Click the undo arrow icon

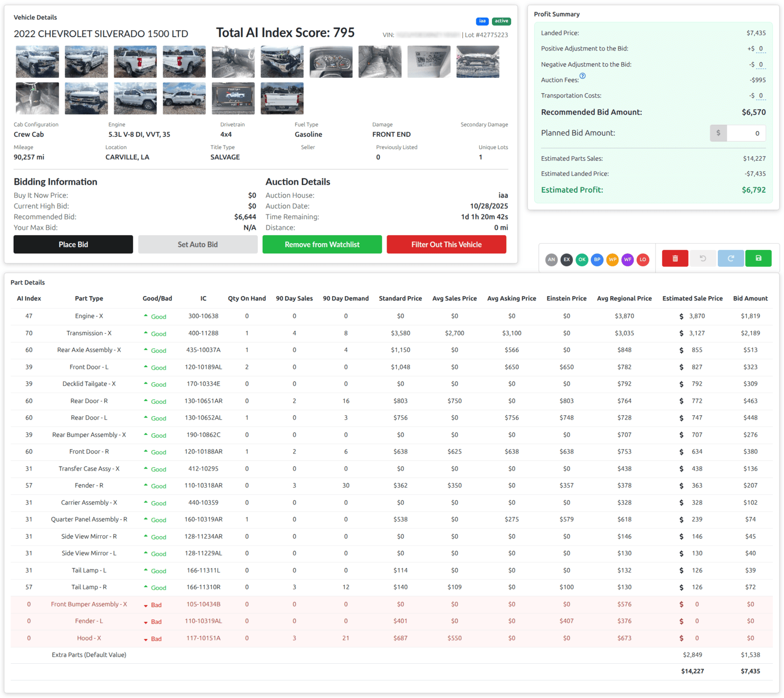pos(703,258)
